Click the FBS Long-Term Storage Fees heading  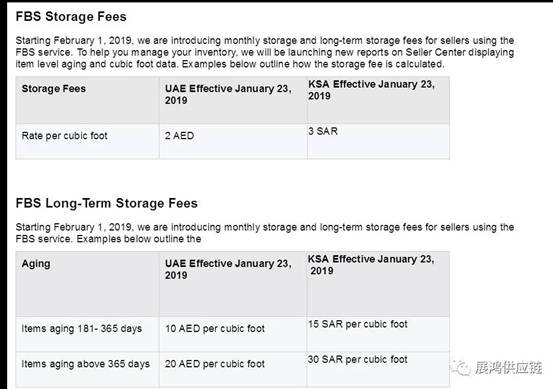[107, 203]
